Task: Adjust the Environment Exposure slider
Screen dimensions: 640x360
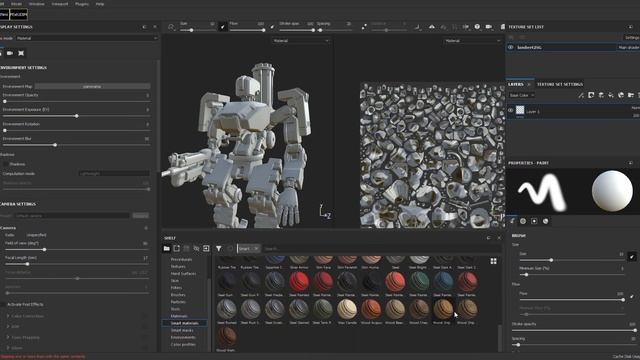Action: pos(77,116)
